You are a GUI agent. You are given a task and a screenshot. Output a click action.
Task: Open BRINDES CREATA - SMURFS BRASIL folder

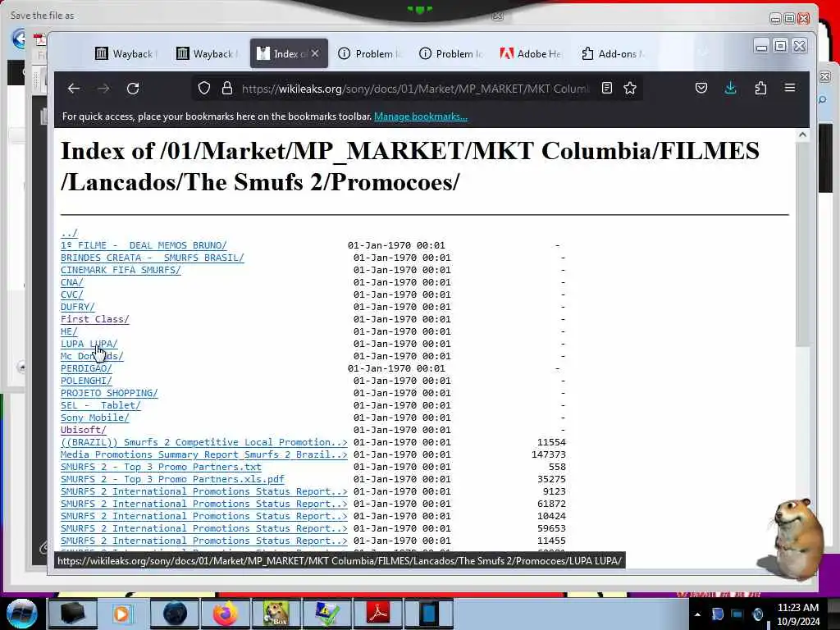[x=152, y=258]
